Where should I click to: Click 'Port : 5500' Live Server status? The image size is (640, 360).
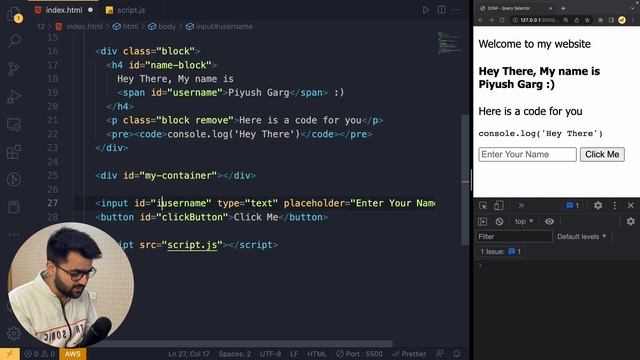360,354
